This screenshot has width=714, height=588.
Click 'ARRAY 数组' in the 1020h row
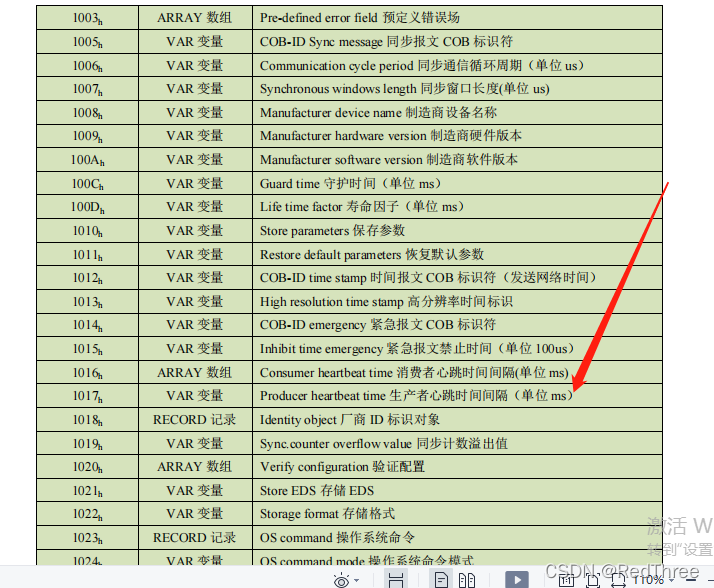click(x=194, y=467)
